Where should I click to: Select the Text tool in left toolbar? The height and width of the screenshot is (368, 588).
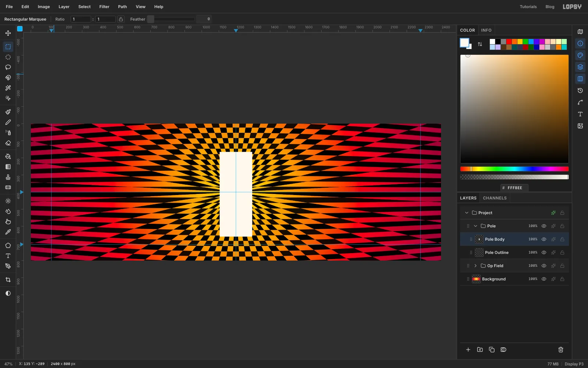[x=8, y=256]
